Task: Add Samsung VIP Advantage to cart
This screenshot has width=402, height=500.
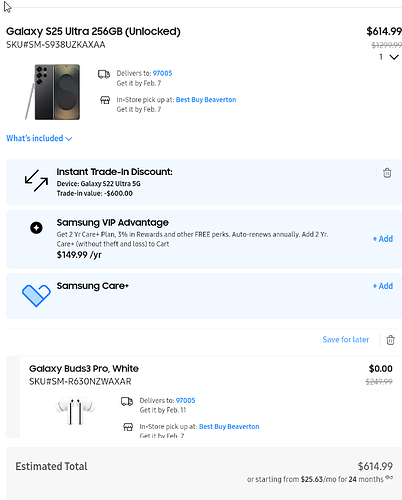Action: (x=383, y=239)
